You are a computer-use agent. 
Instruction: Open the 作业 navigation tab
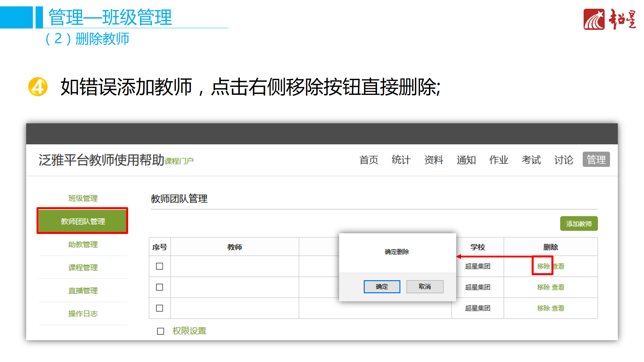(x=498, y=160)
